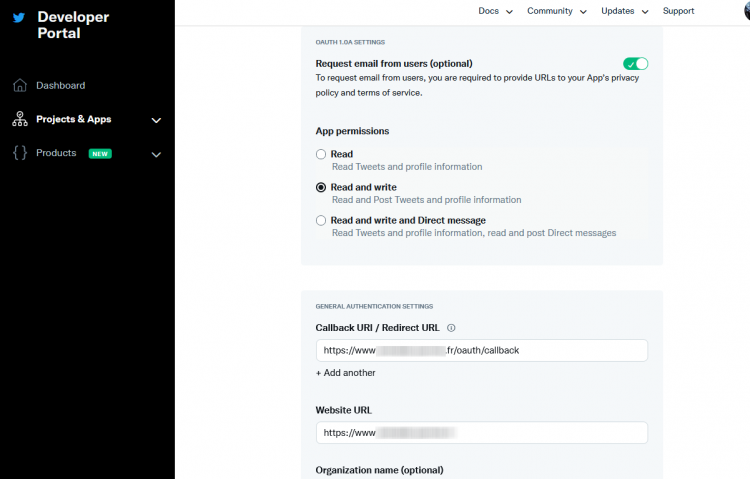
Task: Open the Updates dropdown menu
Action: [x=624, y=11]
